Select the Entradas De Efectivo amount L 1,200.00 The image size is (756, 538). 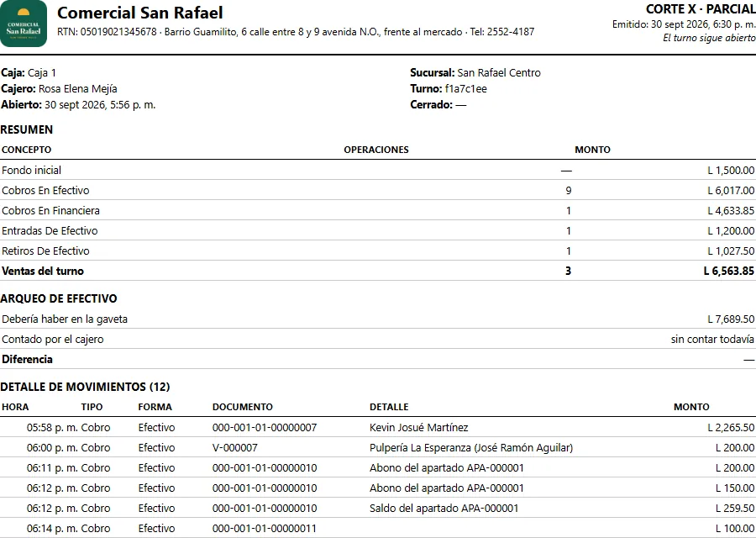coord(731,231)
